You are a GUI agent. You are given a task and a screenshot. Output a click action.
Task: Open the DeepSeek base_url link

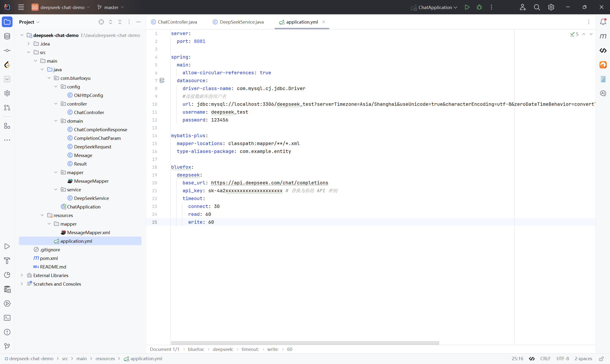pyautogui.click(x=269, y=183)
